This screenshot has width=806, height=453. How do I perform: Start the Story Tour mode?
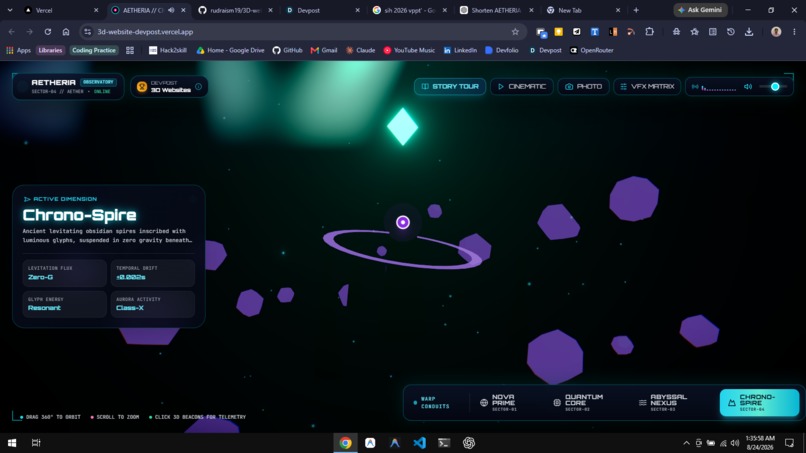(x=450, y=86)
